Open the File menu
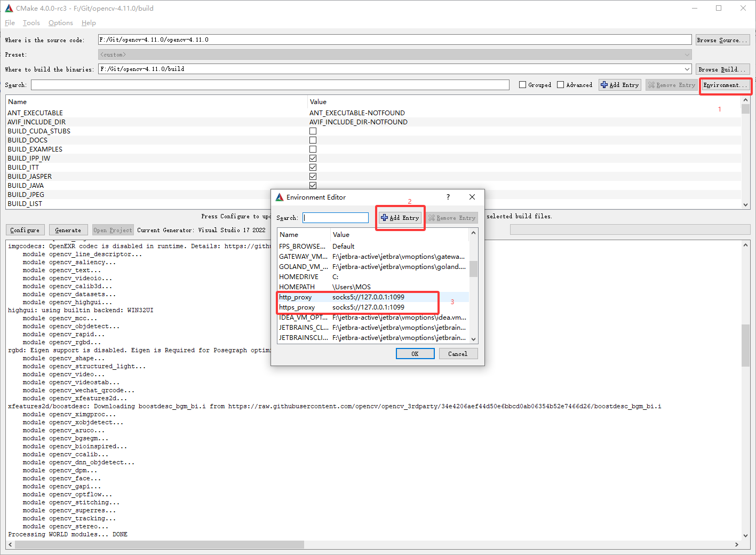Viewport: 756px width, 555px height. [x=10, y=23]
